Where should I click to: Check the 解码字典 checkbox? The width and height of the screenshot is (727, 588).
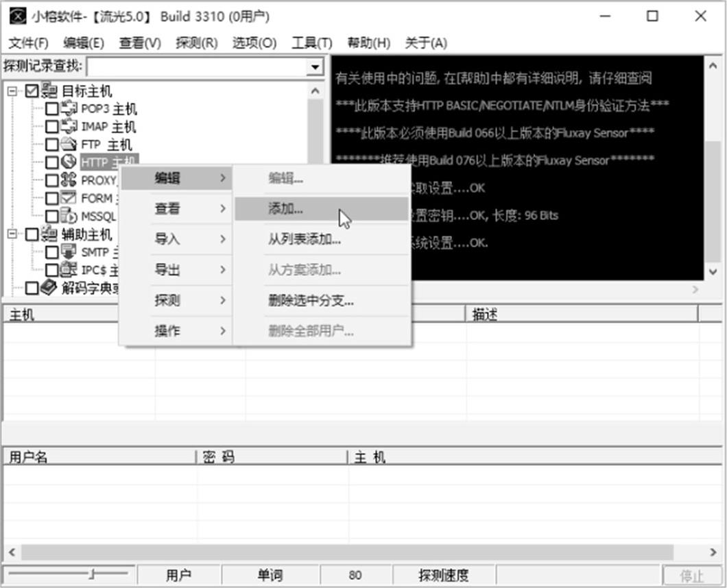(32, 288)
